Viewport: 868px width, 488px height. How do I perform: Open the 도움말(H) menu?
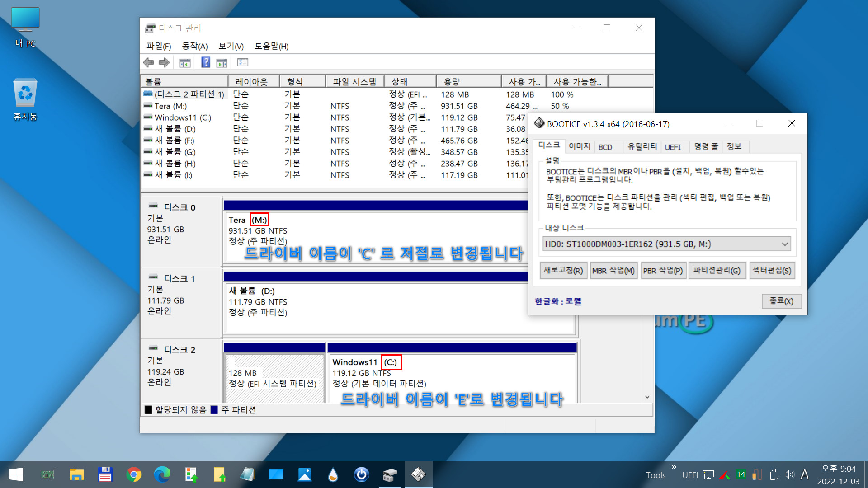[x=271, y=46]
